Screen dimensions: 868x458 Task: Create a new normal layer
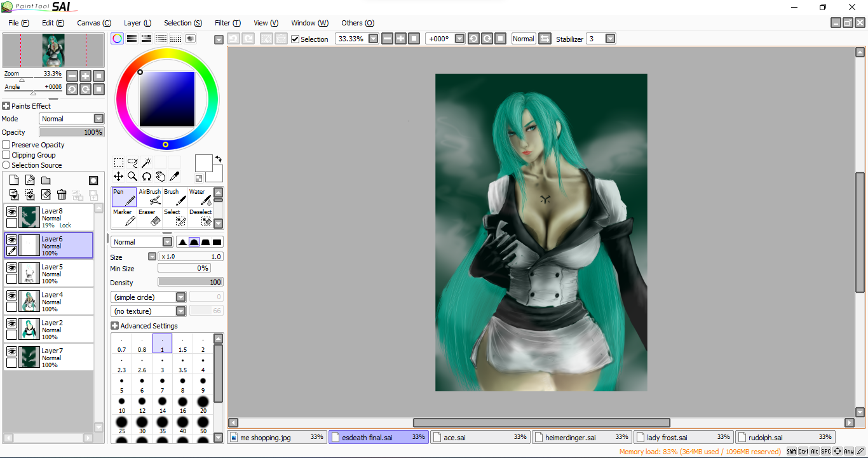[14, 180]
